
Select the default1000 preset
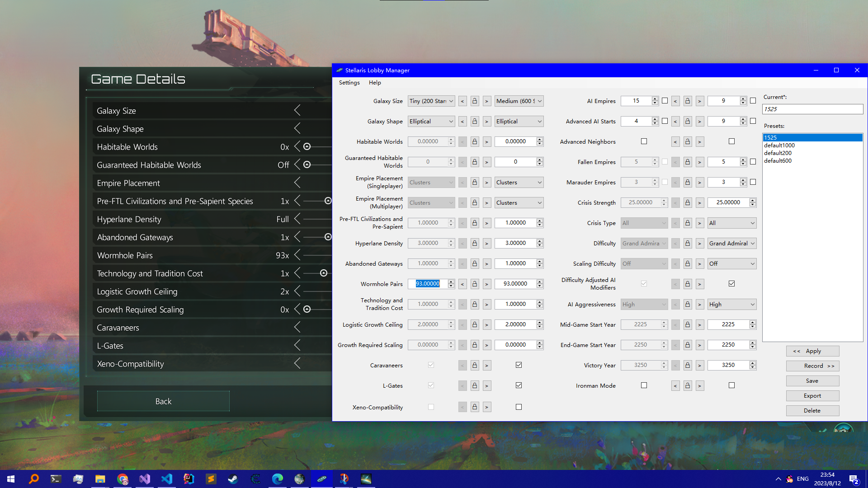pos(779,145)
